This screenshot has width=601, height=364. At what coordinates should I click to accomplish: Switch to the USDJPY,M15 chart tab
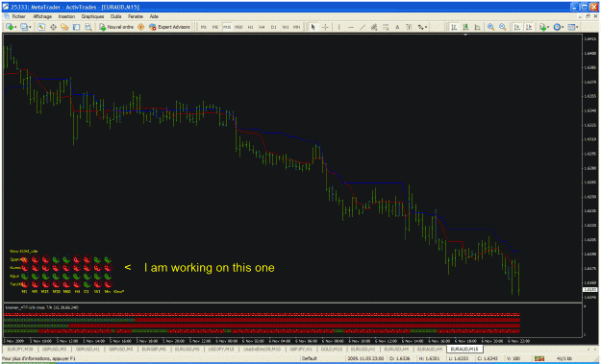click(221, 349)
